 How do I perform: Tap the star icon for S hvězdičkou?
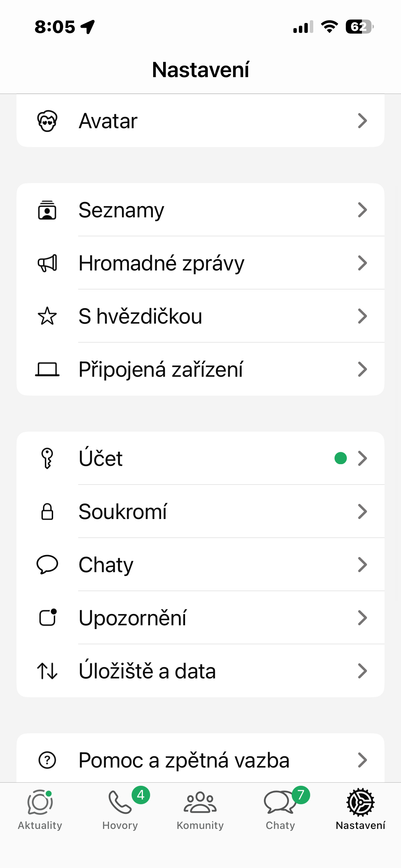[47, 316]
